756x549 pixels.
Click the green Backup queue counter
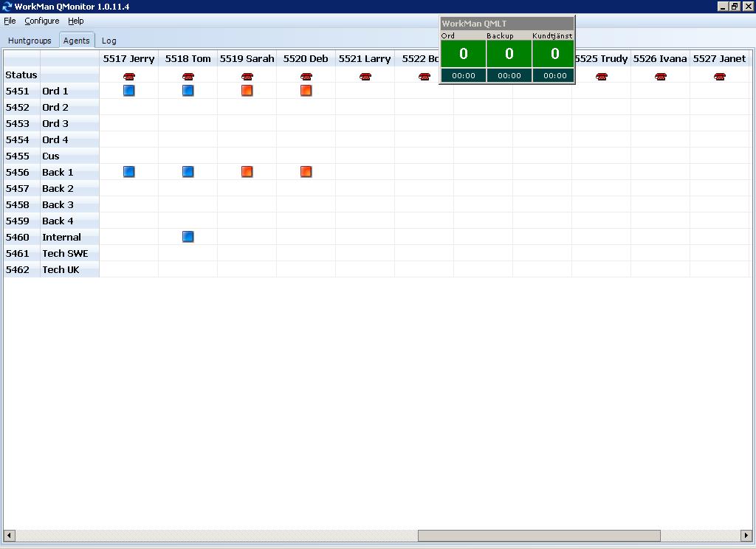point(509,54)
